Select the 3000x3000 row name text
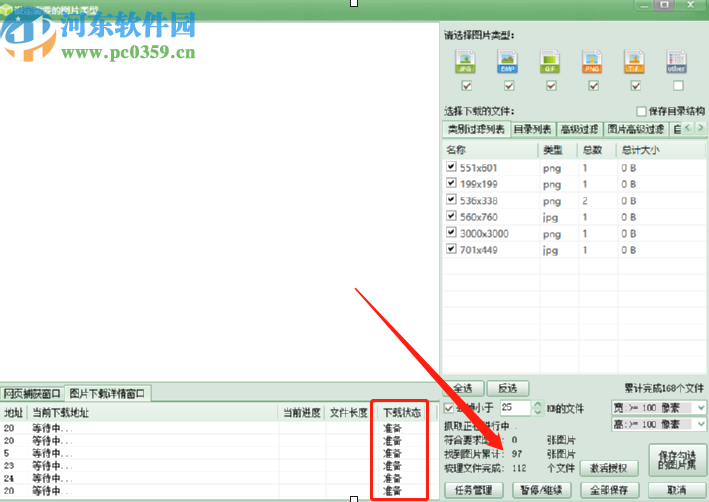The image size is (709, 502). coord(484,234)
